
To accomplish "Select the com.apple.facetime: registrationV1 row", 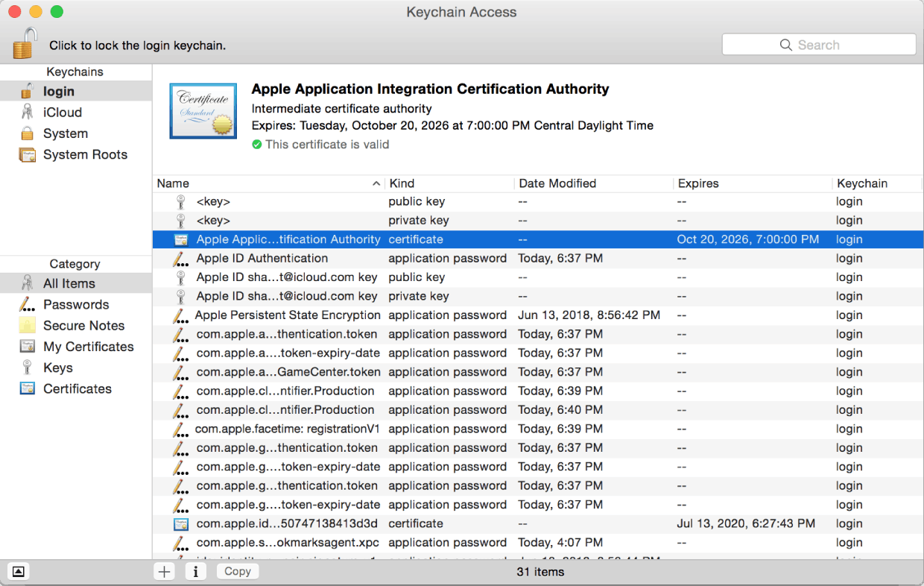I will coord(538,429).
